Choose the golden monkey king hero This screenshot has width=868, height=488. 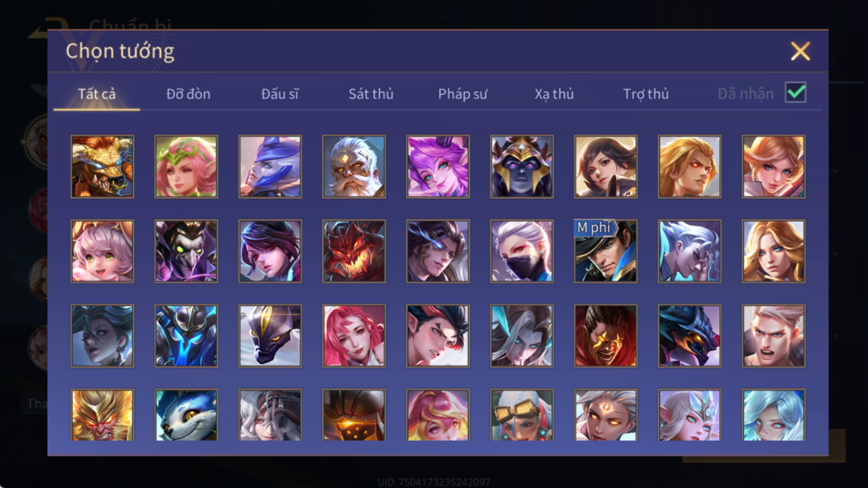pos(102,414)
